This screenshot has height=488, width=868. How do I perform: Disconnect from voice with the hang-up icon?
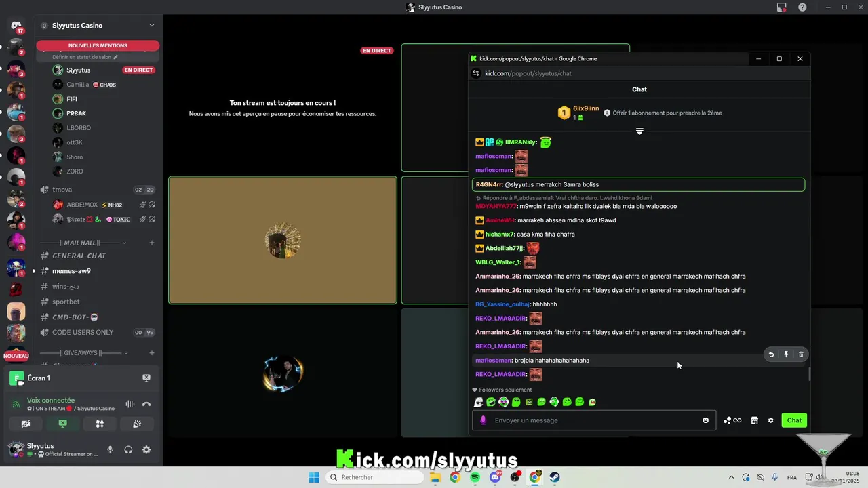coord(146,405)
